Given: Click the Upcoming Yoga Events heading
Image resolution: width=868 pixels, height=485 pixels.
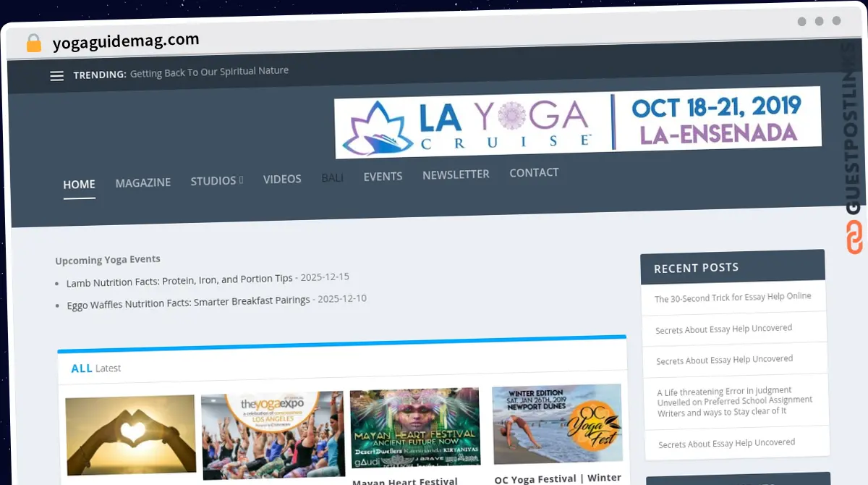Looking at the screenshot, I should [x=108, y=259].
